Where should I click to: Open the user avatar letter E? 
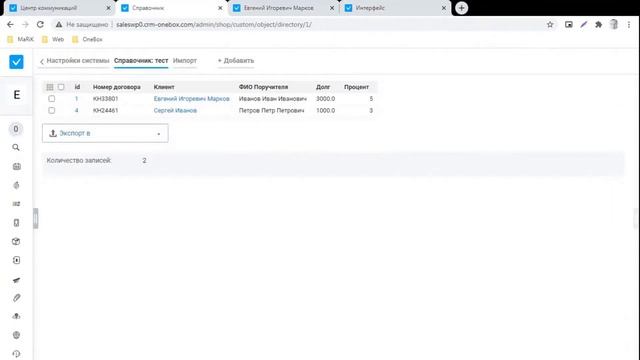click(16, 95)
